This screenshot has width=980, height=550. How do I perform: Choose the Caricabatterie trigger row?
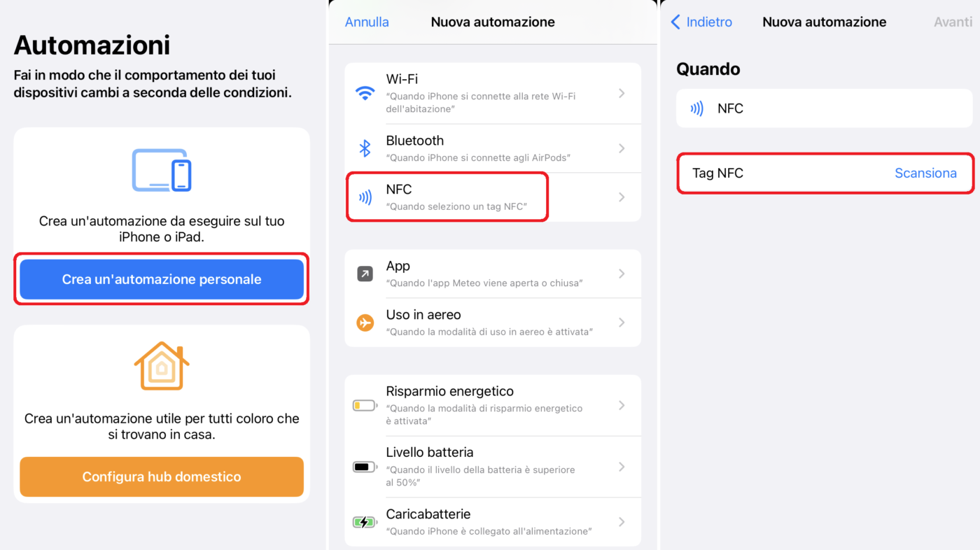pyautogui.click(x=490, y=522)
